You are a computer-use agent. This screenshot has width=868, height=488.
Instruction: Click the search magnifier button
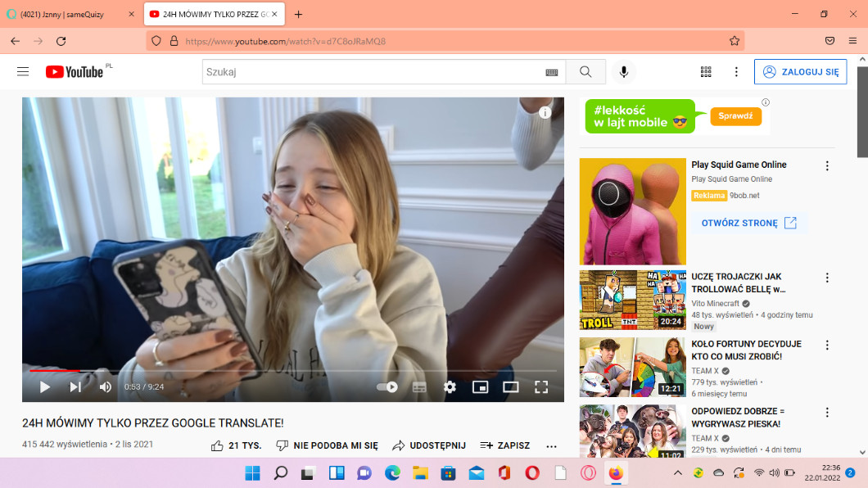[x=585, y=72]
